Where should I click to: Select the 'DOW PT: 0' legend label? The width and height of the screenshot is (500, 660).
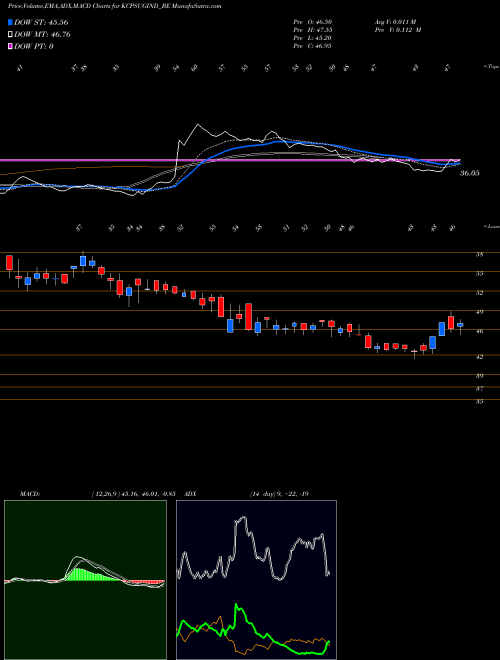(34, 46)
